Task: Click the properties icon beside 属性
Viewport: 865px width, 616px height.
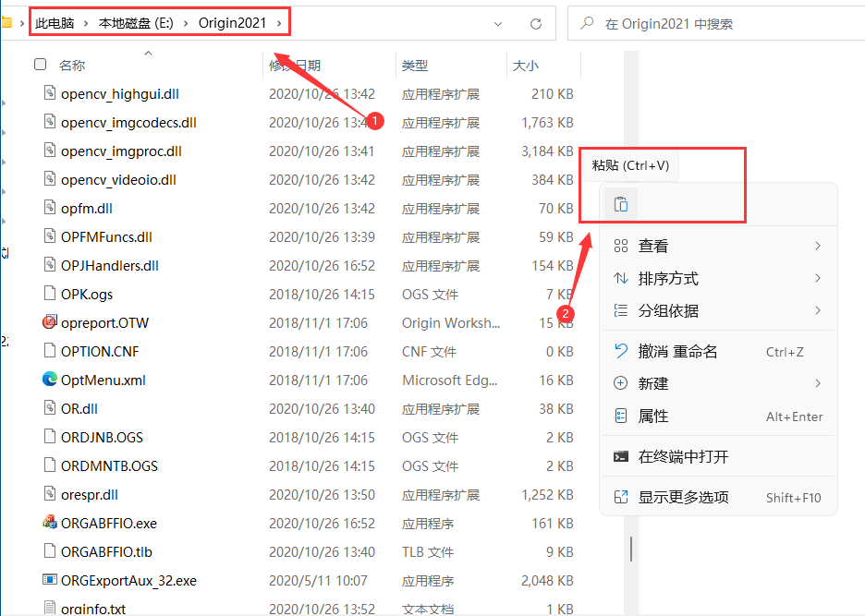Action: [x=621, y=416]
